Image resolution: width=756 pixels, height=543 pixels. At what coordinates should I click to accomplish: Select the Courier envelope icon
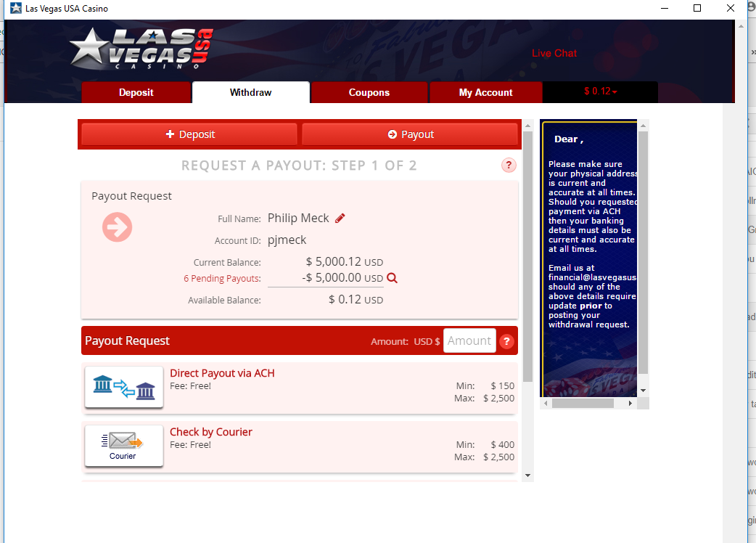pos(124,446)
